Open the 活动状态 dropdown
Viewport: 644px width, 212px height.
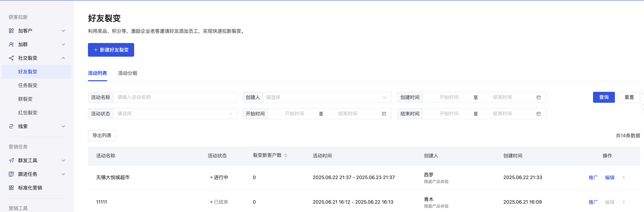tap(175, 114)
